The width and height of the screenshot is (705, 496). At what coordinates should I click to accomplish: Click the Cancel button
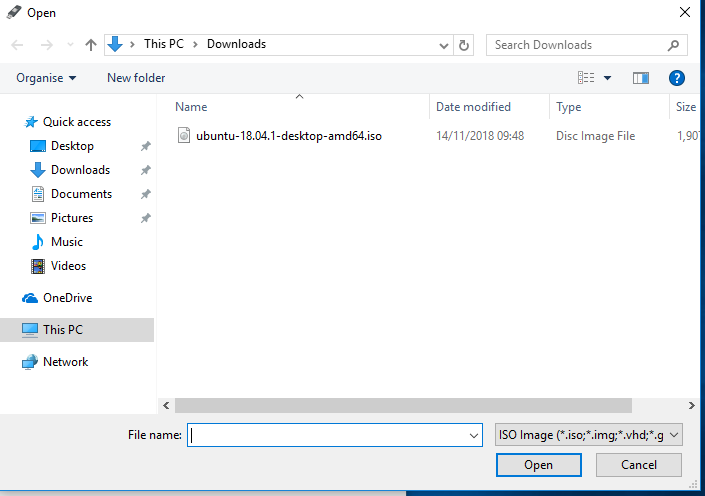(x=639, y=465)
